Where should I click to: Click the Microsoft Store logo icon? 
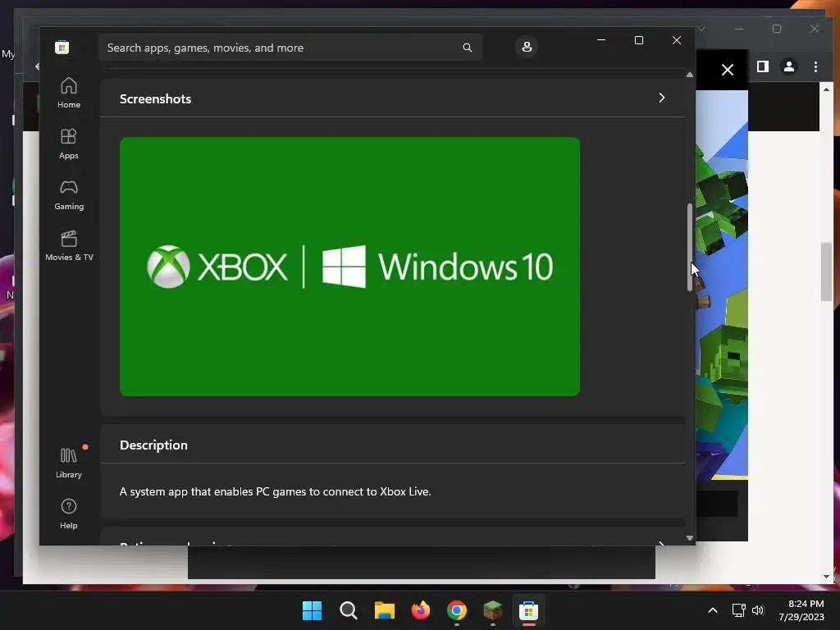pos(62,47)
